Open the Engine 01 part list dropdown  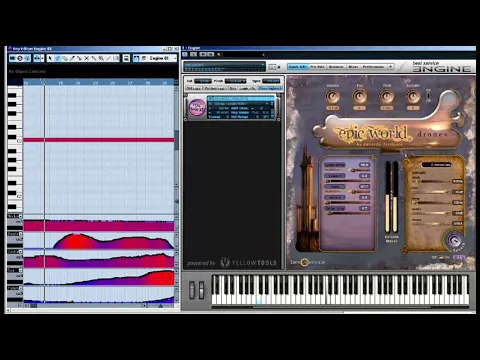point(162,58)
